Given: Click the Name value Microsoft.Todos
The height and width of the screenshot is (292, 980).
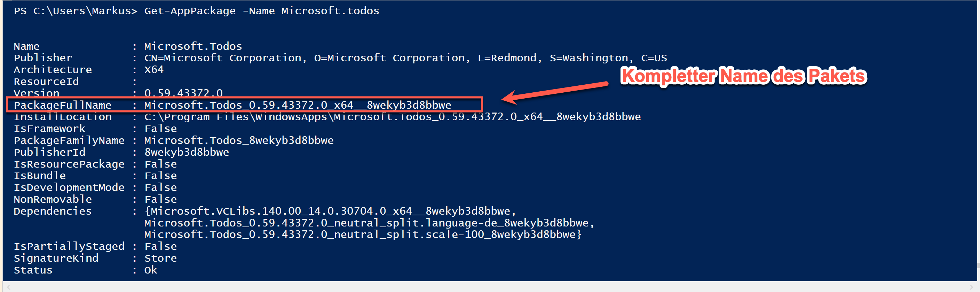Looking at the screenshot, I should [x=193, y=46].
